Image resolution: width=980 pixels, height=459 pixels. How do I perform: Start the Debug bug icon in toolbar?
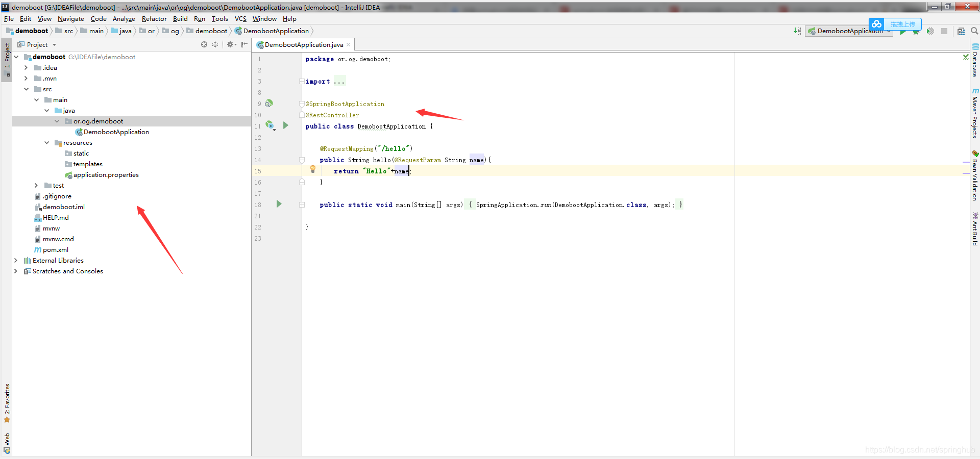tap(917, 32)
